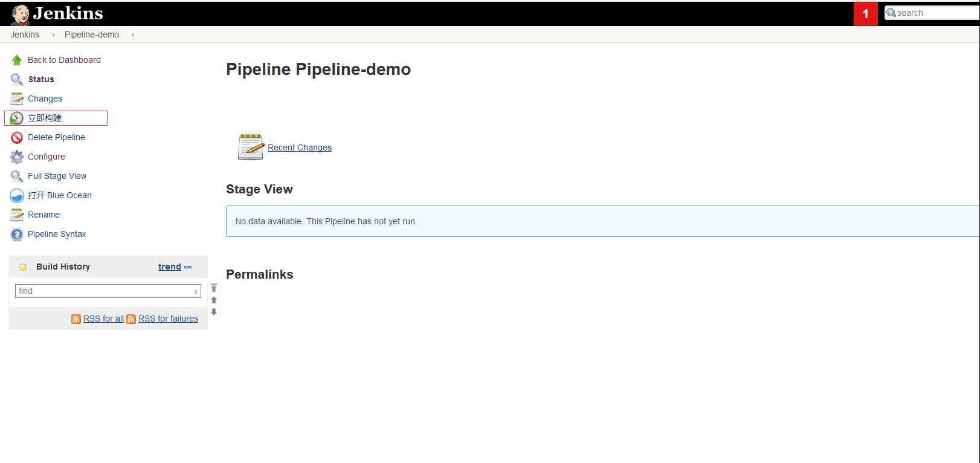Click the Recent Changes notepad icon
Screen dimensions: 980x463
[251, 147]
